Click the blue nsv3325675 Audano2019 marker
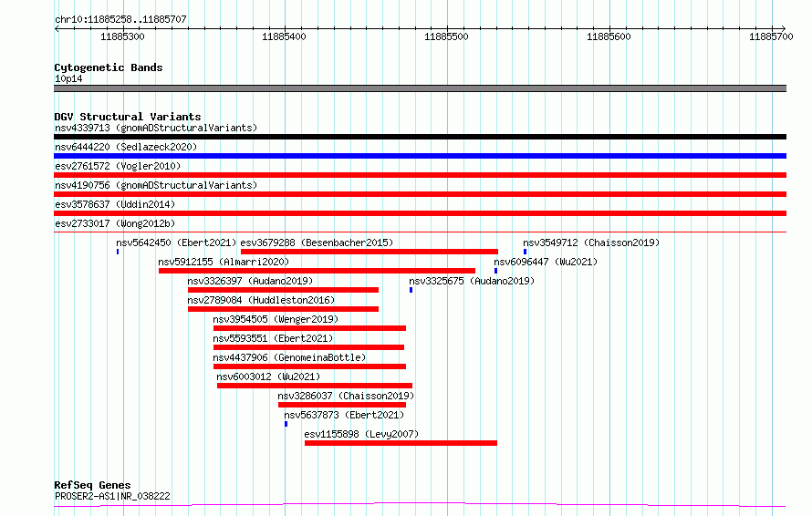This screenshot has height=516, width=812. pyautogui.click(x=411, y=290)
